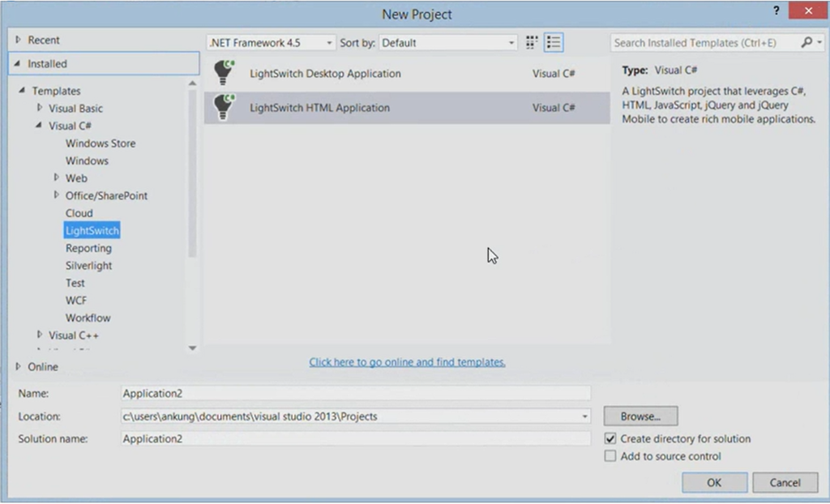Expand the Recent section

pyautogui.click(x=18, y=40)
